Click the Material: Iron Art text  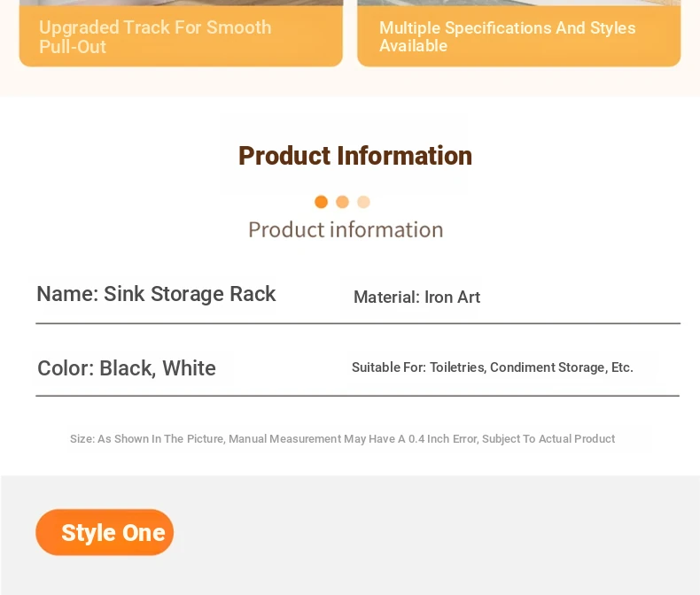tap(416, 297)
